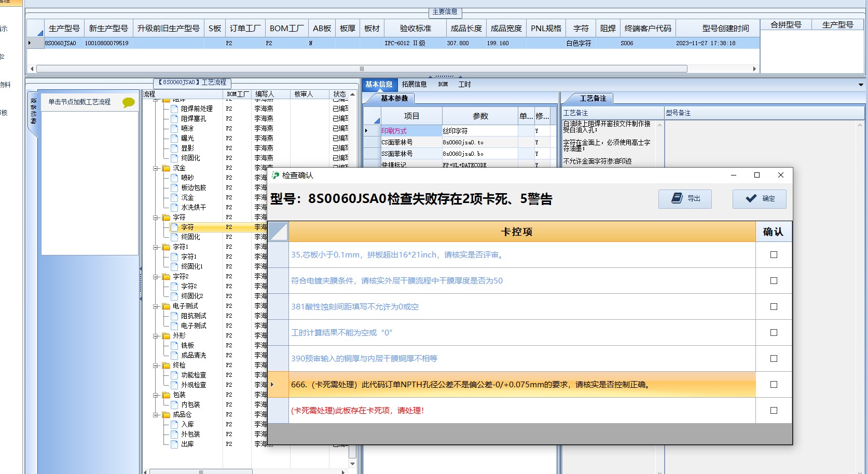Click the document icon of 喷砂

click(x=174, y=178)
